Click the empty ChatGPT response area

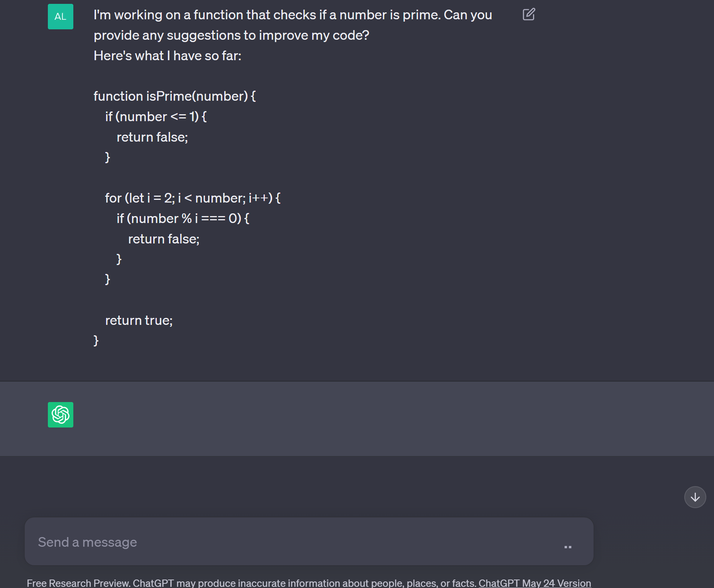[347, 419]
